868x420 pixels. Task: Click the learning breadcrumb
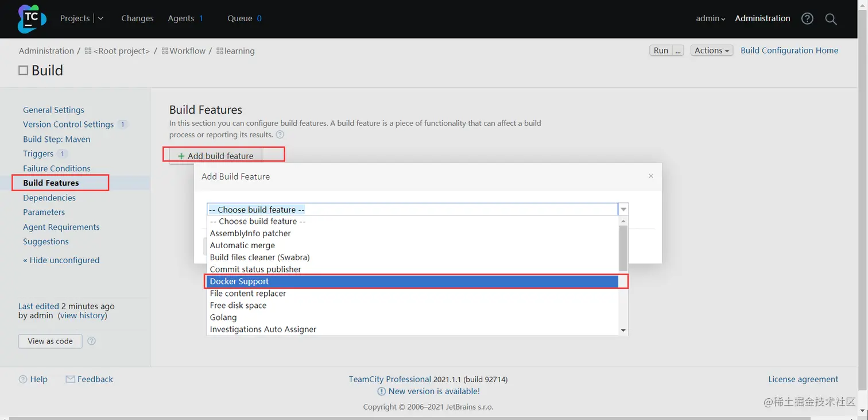239,51
